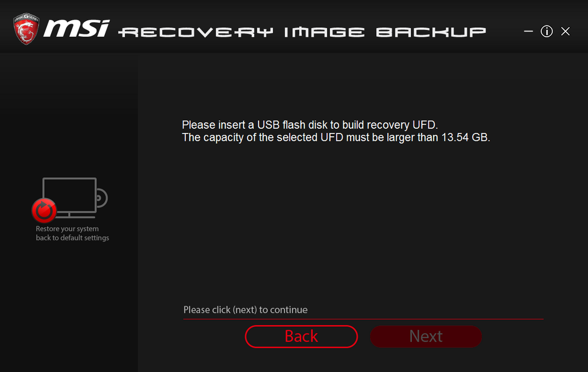The image size is (588, 372).
Task: Click the red progress line above the buttons
Action: [x=363, y=319]
